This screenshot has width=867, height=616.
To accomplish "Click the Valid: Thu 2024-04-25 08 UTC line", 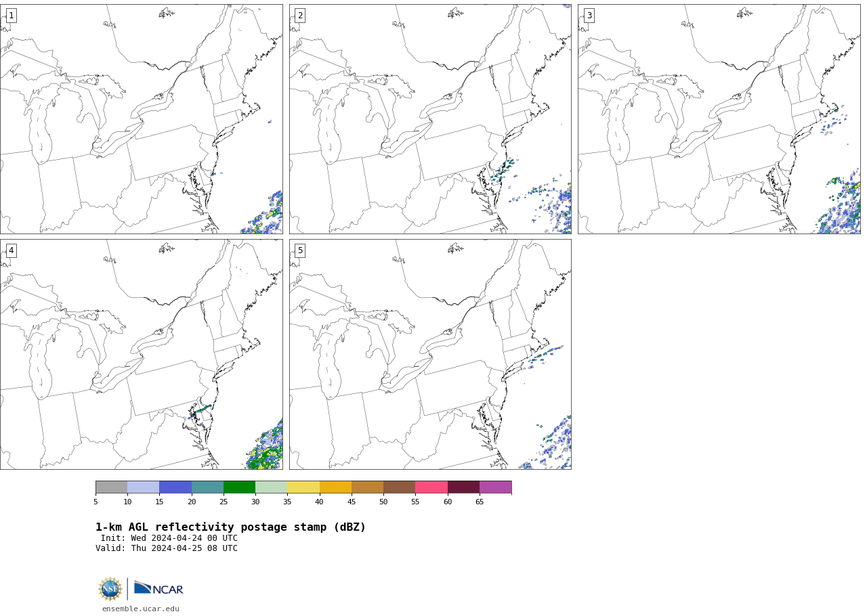I will [x=167, y=549].
